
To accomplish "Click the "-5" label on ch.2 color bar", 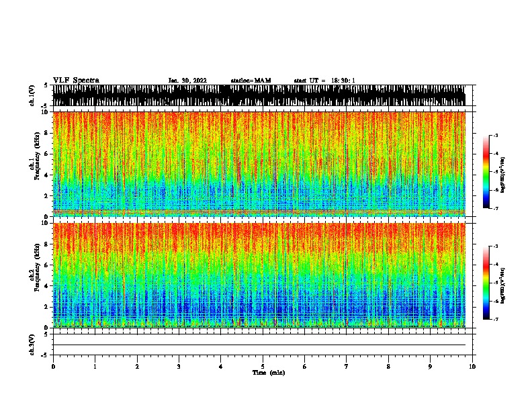I will coord(496,283).
